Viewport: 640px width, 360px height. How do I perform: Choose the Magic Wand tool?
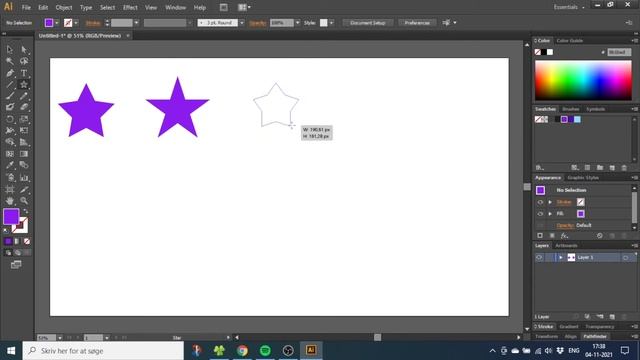click(x=10, y=61)
